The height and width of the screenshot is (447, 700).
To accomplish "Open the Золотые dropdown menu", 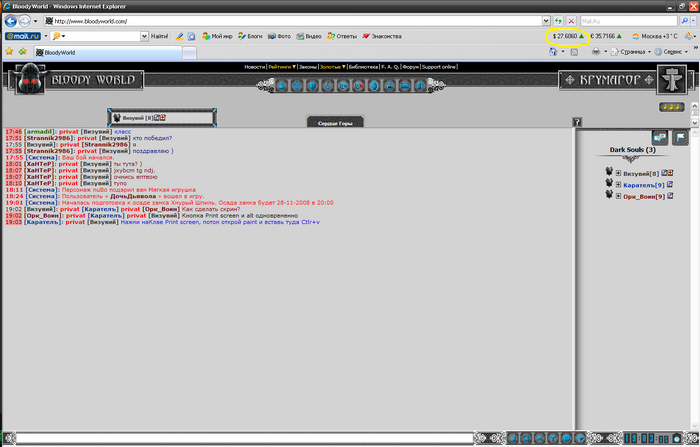I will 332,67.
